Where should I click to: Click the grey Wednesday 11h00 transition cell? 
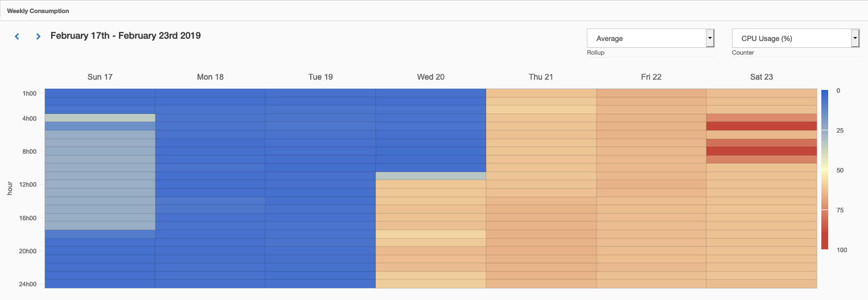point(431,176)
